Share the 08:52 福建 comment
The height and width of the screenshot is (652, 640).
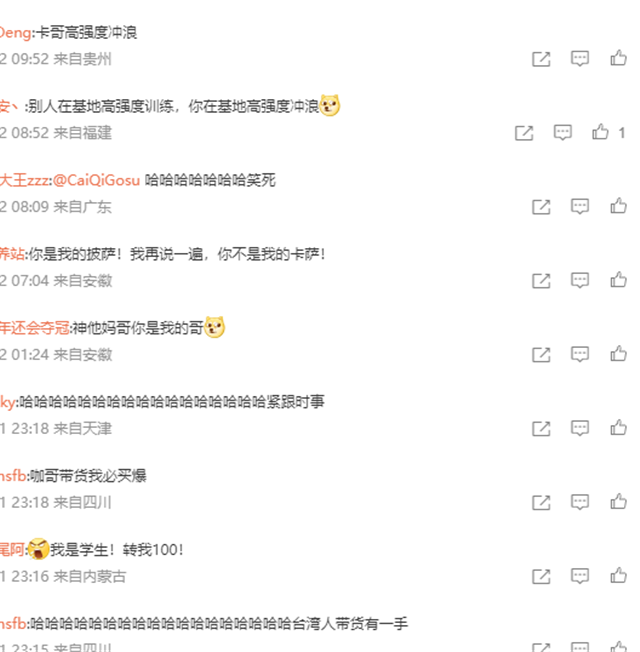[x=524, y=133]
